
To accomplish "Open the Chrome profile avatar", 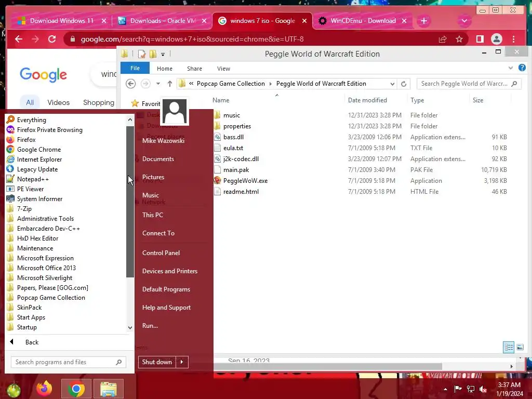I will point(496,39).
